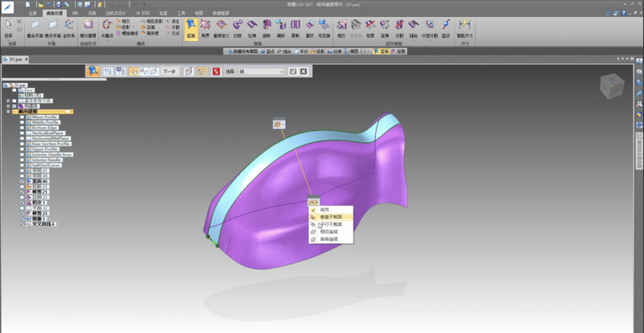644x333 pixels.
Task: Click the checkmark accept button in command bar
Action: click(293, 72)
